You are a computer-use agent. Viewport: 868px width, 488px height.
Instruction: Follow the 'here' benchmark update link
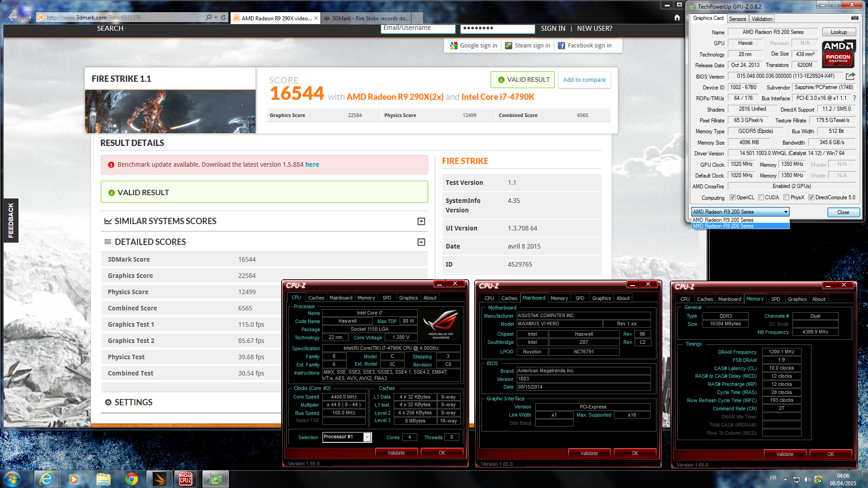[x=312, y=165]
